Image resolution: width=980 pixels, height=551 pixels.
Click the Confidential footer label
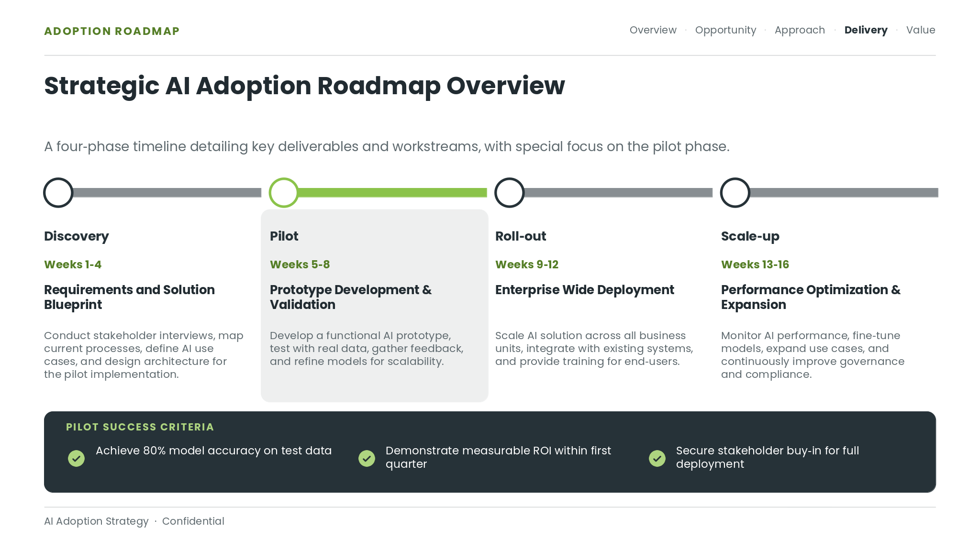[x=193, y=521]
